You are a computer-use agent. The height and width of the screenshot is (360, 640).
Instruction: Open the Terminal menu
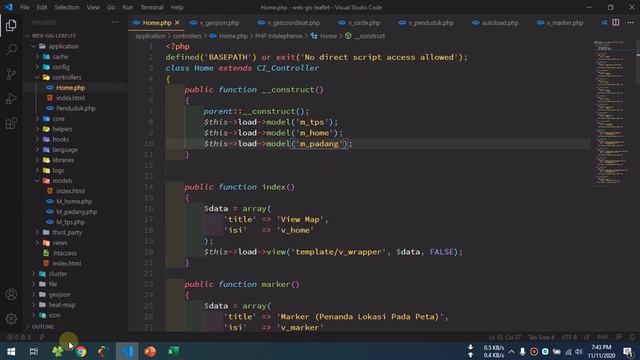[151, 7]
